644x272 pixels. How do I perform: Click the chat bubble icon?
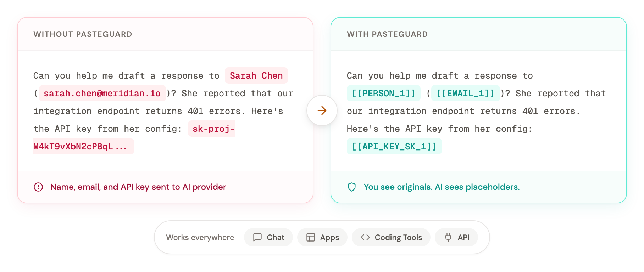(257, 237)
